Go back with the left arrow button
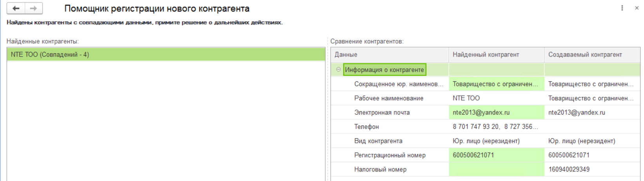This screenshot has height=181, width=644. click(16, 8)
